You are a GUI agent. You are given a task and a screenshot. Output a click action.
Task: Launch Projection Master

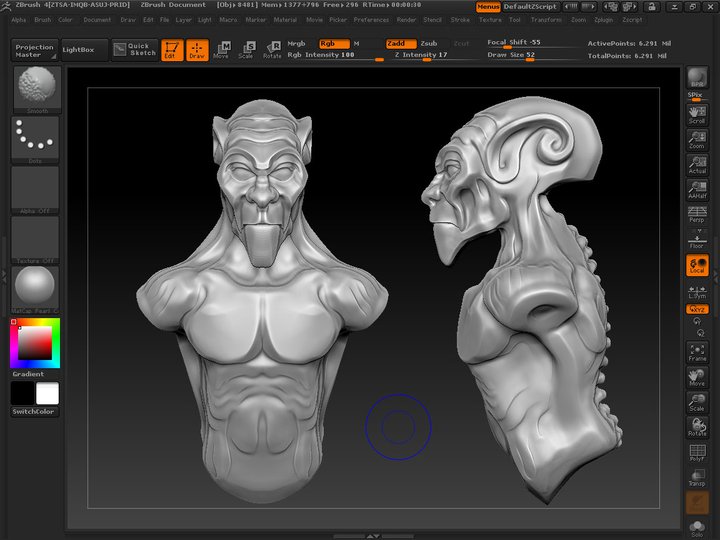34,50
